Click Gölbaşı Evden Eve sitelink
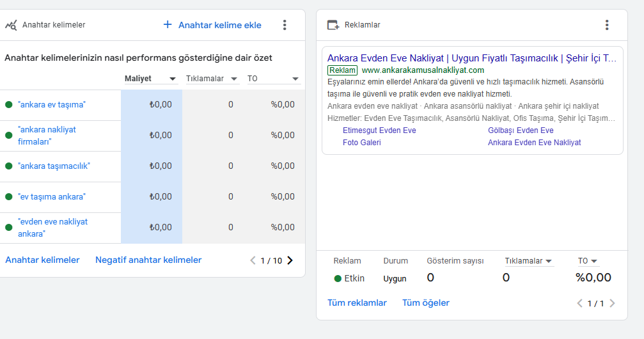Viewport: 644px width, 339px height. click(x=521, y=130)
